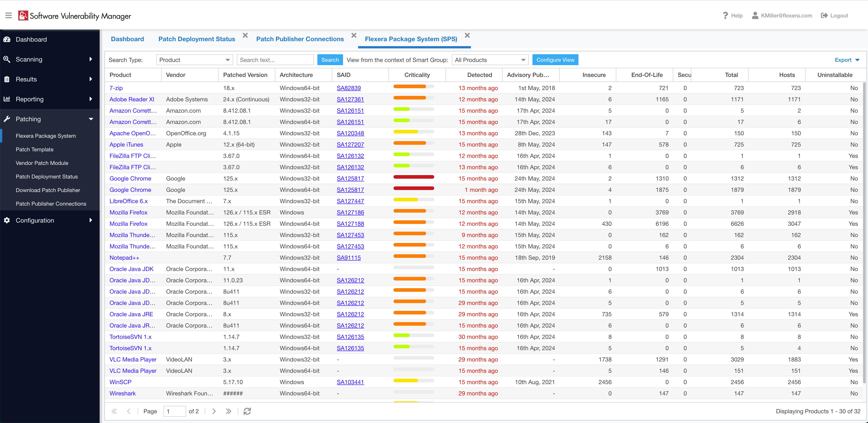Click the Search button
Viewport: 868px width, 423px height.
click(x=330, y=60)
